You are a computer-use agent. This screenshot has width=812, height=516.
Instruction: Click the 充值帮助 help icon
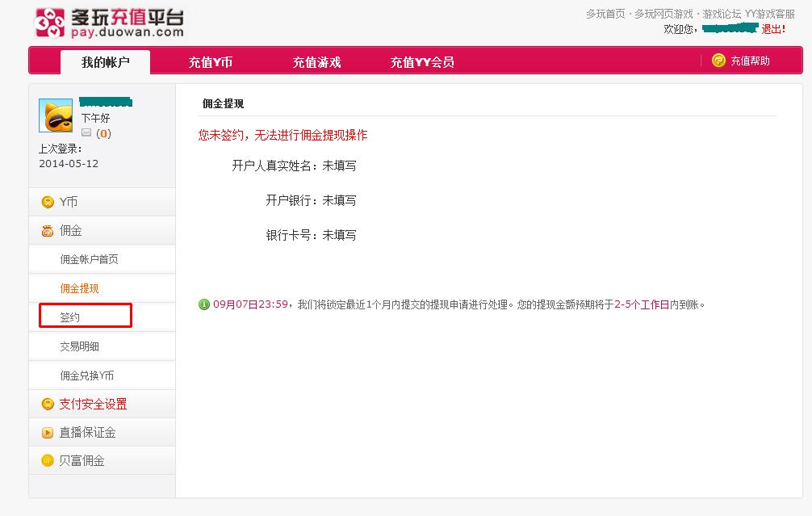pyautogui.click(x=718, y=61)
